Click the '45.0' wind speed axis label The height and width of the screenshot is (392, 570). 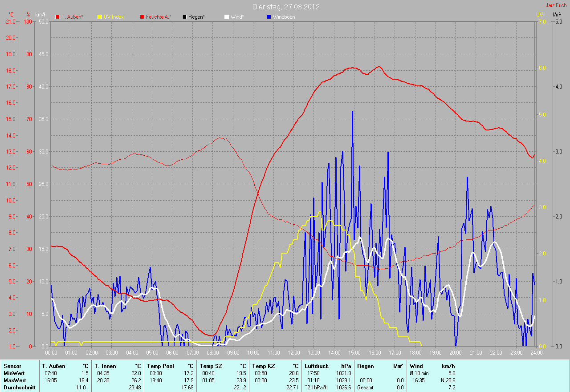[43, 54]
